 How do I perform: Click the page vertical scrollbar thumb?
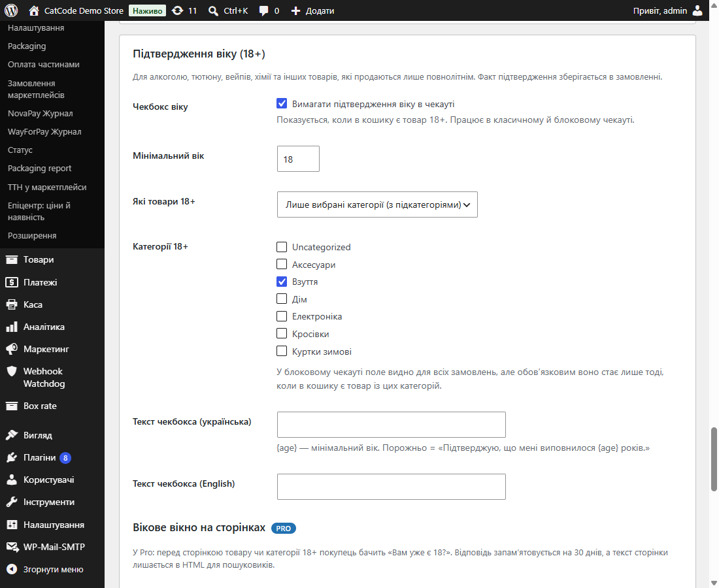click(x=714, y=459)
